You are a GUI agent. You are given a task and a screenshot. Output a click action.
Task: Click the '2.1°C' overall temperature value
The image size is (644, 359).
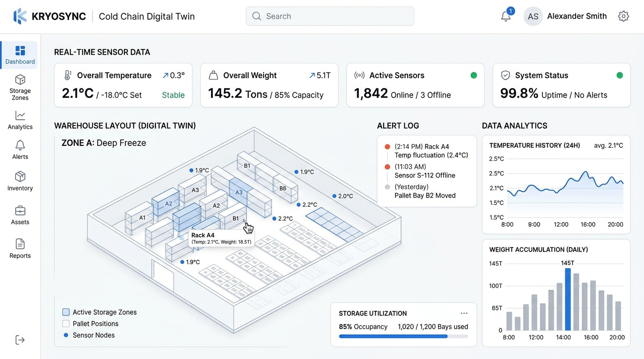pyautogui.click(x=78, y=93)
